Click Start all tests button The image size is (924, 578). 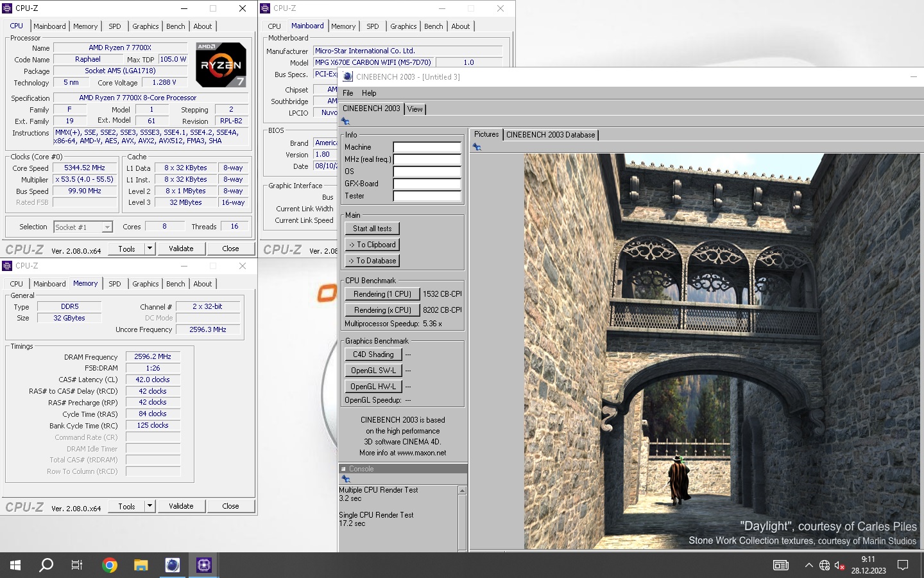372,229
